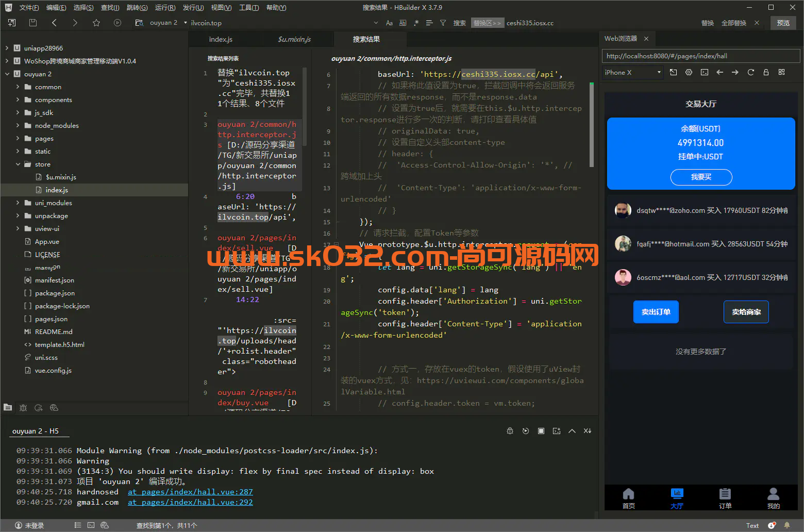This screenshot has height=532, width=804.
Task: Click the browser pop-out window icon
Action: click(674, 72)
